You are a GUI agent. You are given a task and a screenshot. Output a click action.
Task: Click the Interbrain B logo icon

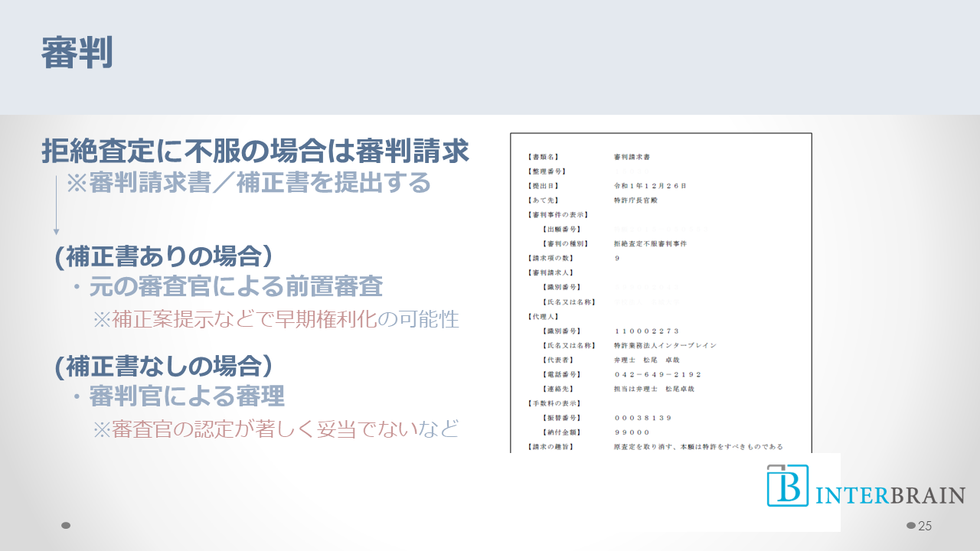788,485
